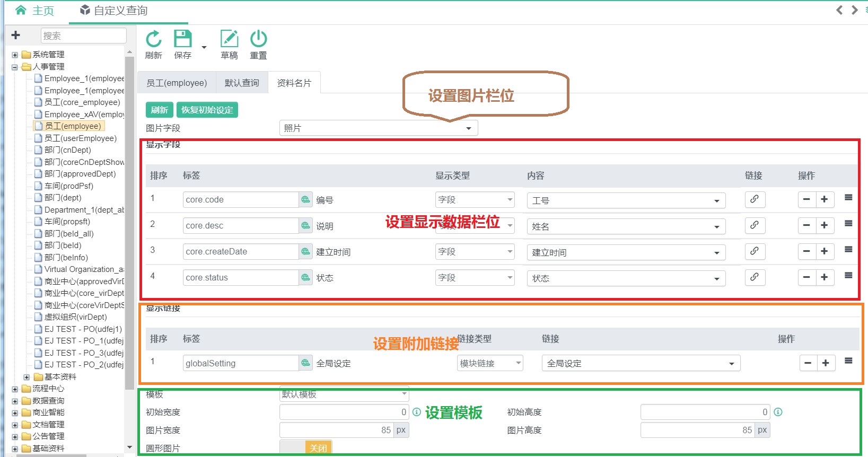Open content dropdown showing 工号
The height and width of the screenshot is (457, 868).
[626, 200]
